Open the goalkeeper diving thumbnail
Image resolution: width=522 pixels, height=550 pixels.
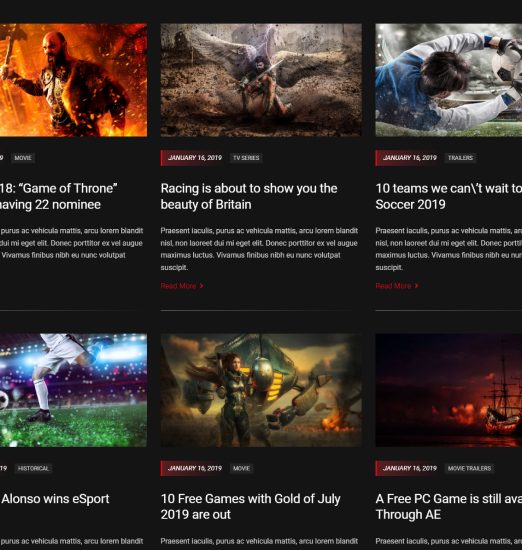449,80
